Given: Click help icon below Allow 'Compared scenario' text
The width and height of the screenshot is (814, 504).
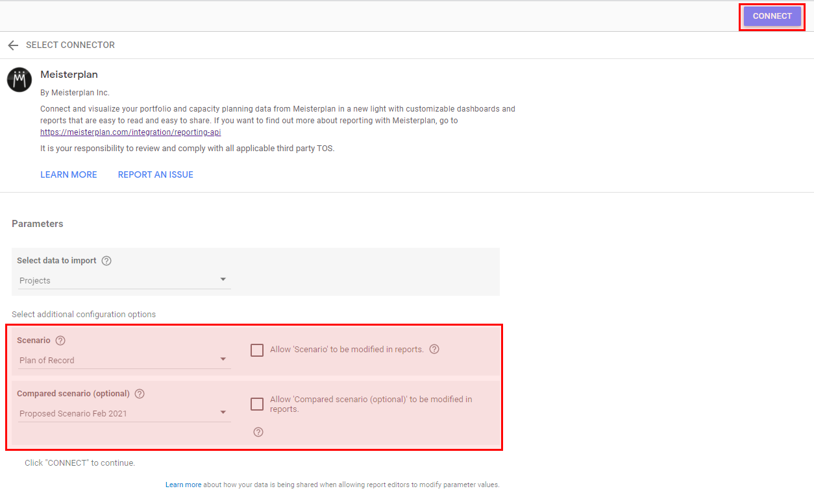Looking at the screenshot, I should pos(258,432).
